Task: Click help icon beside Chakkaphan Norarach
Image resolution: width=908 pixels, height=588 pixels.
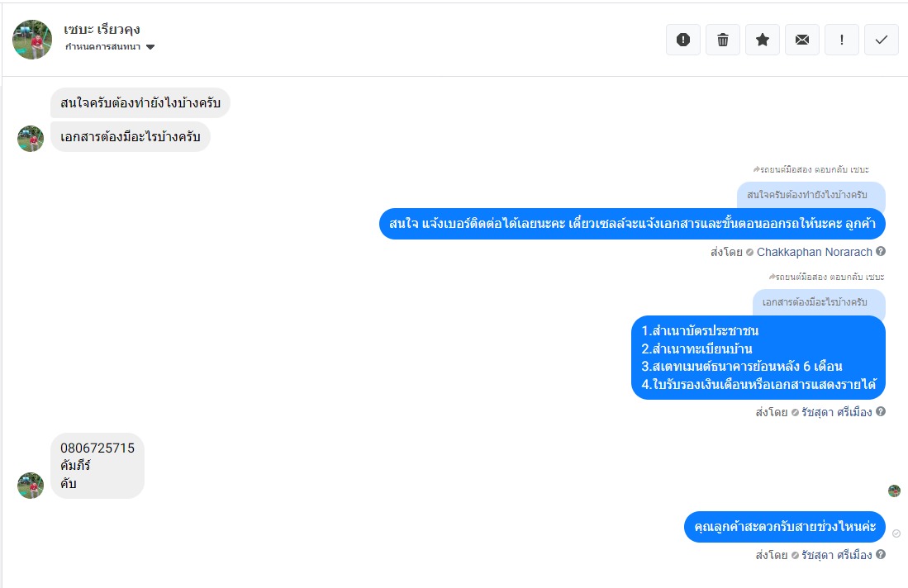Action: pos(881,252)
